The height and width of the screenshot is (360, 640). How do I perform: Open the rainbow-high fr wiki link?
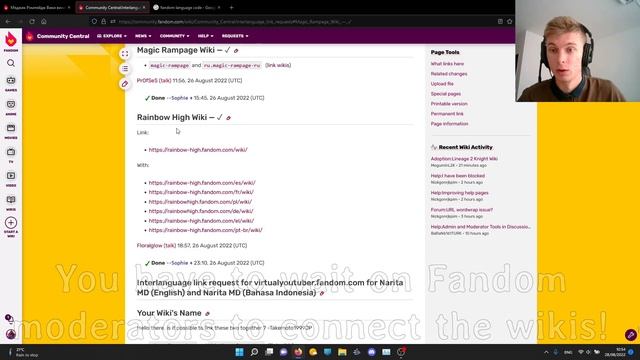(x=201, y=192)
